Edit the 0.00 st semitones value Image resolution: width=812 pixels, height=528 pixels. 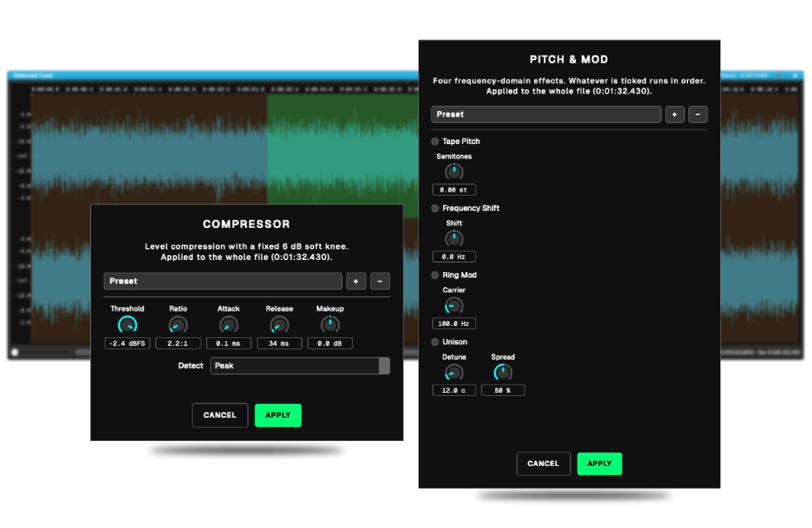click(x=454, y=190)
